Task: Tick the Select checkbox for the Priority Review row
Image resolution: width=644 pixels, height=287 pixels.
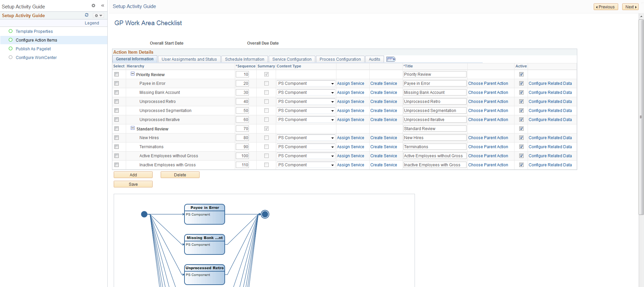Action: (x=117, y=74)
